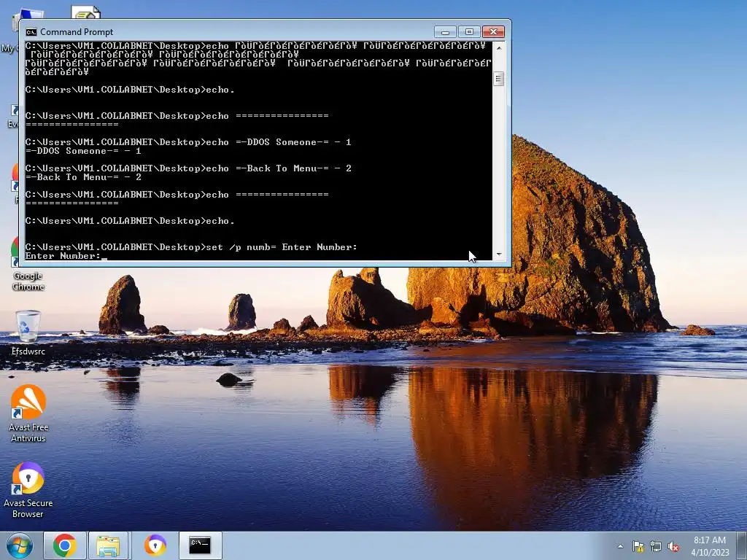The height and width of the screenshot is (560, 747).
Task: Open clock showing 8:17 AM
Action: (x=710, y=546)
